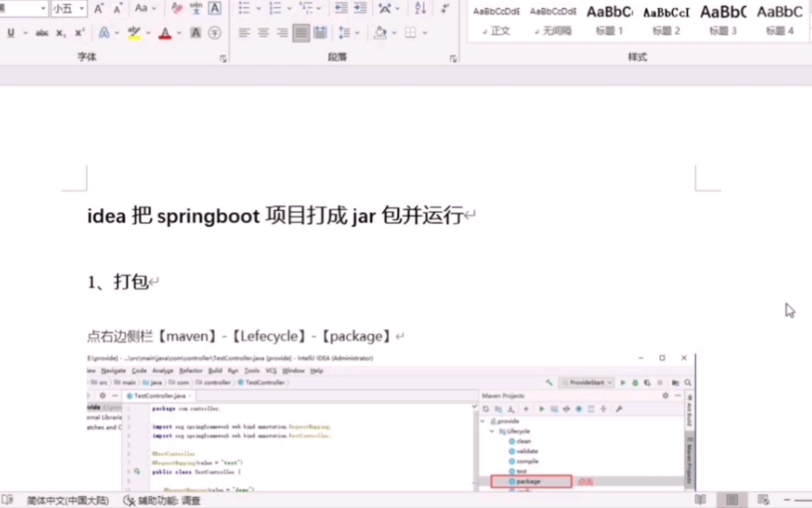Viewport: 812px width, 508px height.
Task: Click the multilevel list icon
Action: coord(306,8)
